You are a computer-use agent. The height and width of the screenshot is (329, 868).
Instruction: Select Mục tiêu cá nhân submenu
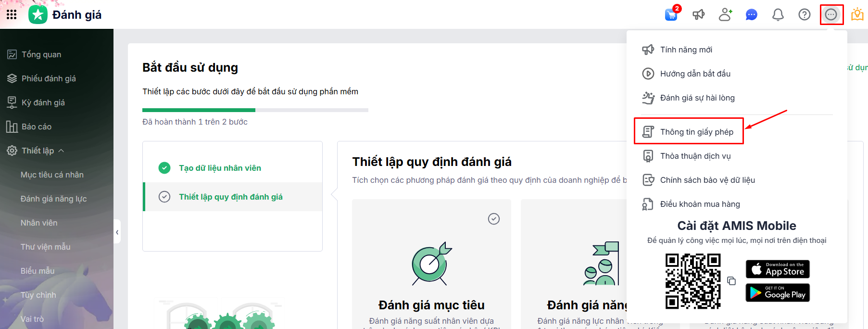point(52,175)
